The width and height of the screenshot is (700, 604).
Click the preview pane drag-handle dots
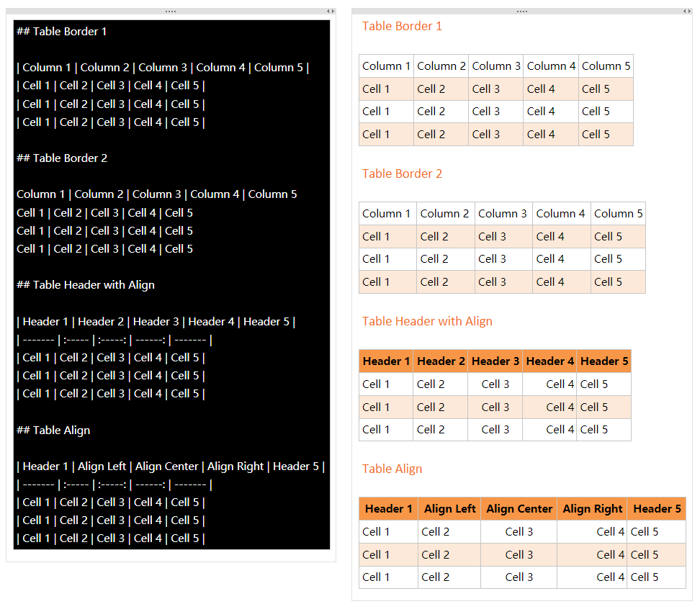coord(521,11)
